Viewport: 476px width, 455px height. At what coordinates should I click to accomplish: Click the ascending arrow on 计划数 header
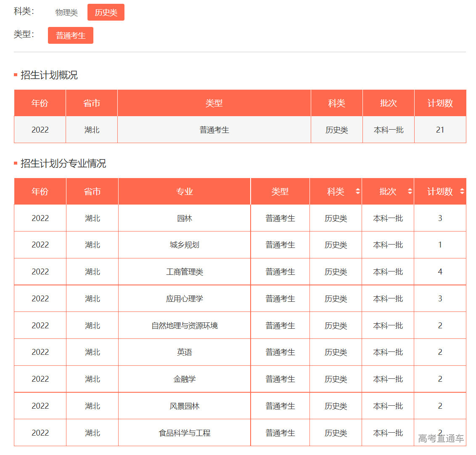tap(462, 189)
